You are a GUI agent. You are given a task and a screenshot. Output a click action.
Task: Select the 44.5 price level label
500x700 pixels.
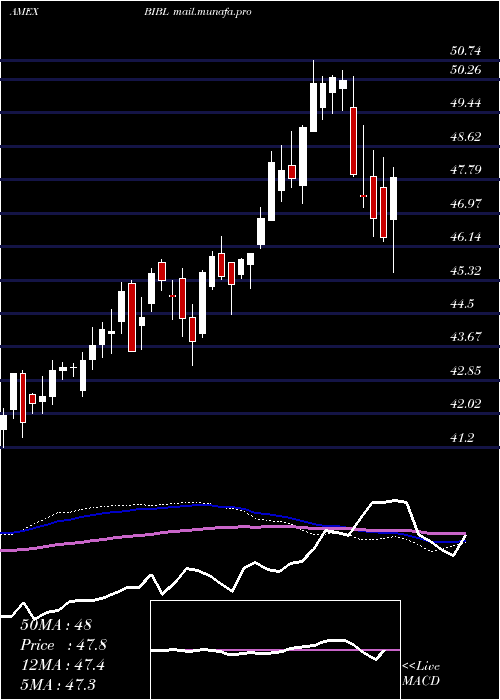point(462,304)
